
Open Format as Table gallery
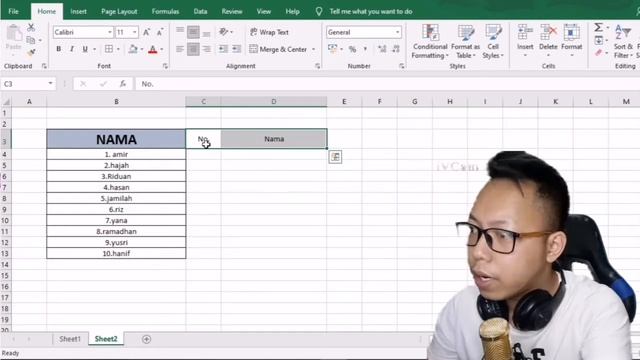pyautogui.click(x=465, y=41)
